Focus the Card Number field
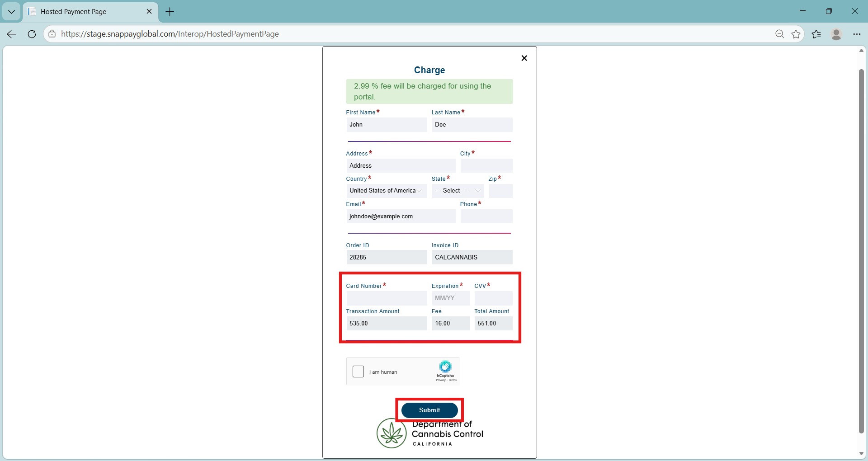Image resolution: width=868 pixels, height=461 pixels. [387, 298]
